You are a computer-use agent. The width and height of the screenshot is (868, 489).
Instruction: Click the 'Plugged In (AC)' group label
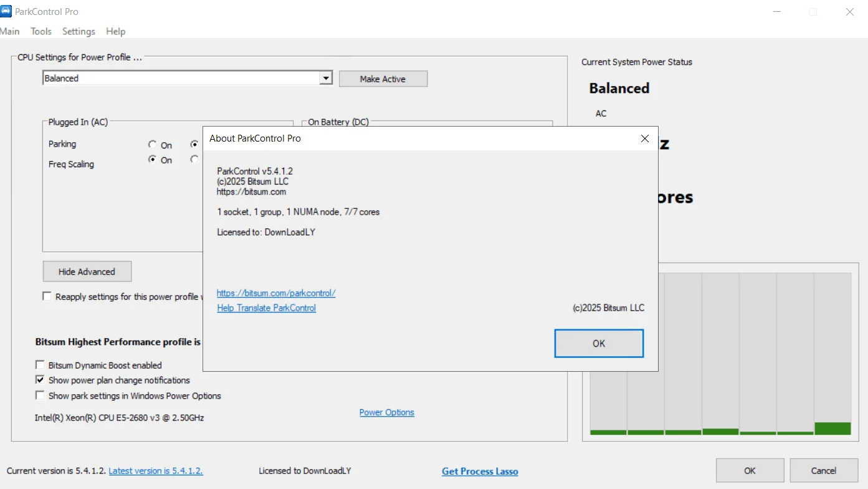click(x=79, y=122)
